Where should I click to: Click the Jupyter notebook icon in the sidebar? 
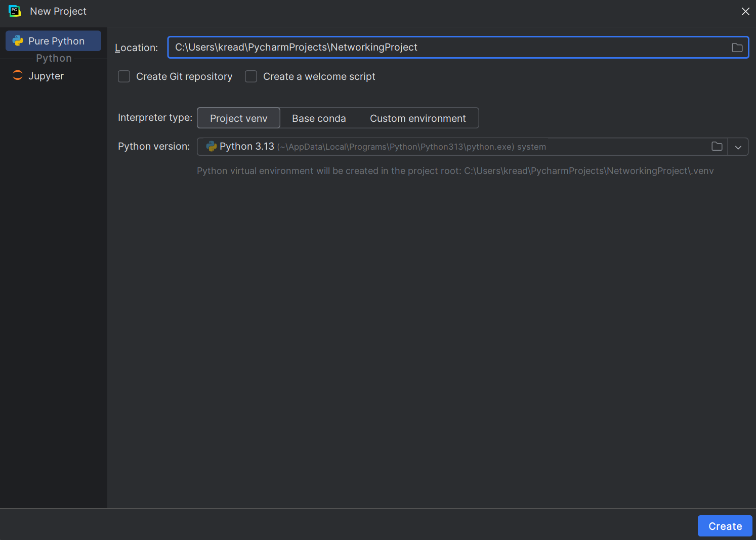(17, 75)
